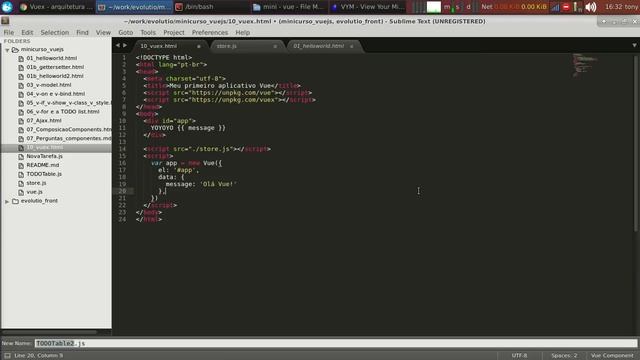Switch to the Vuex - arquitetura browser window
640x360 pixels.
pos(56,7)
